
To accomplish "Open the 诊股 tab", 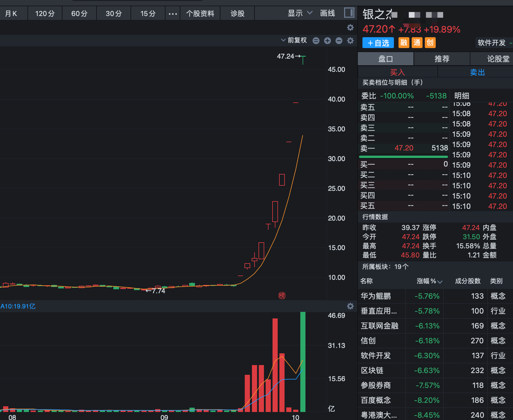I will (237, 13).
